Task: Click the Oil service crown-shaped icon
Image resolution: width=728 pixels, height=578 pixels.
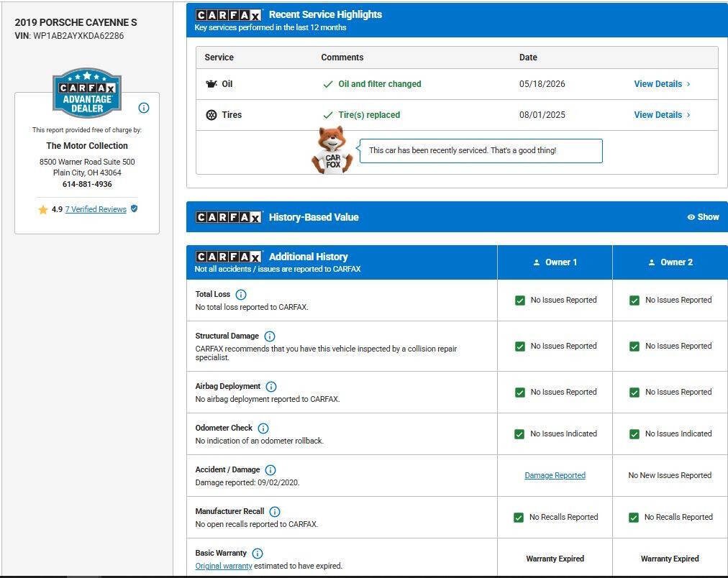Action: coord(211,84)
